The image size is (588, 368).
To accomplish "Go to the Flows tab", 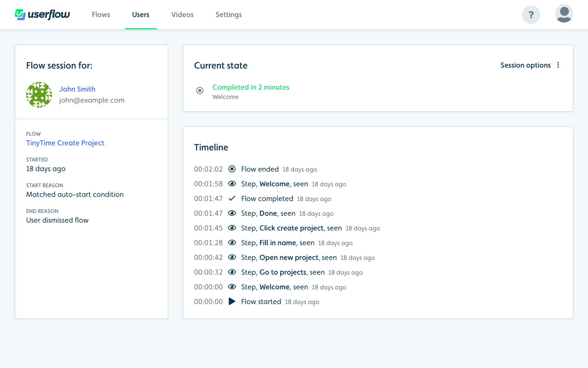I will [101, 15].
